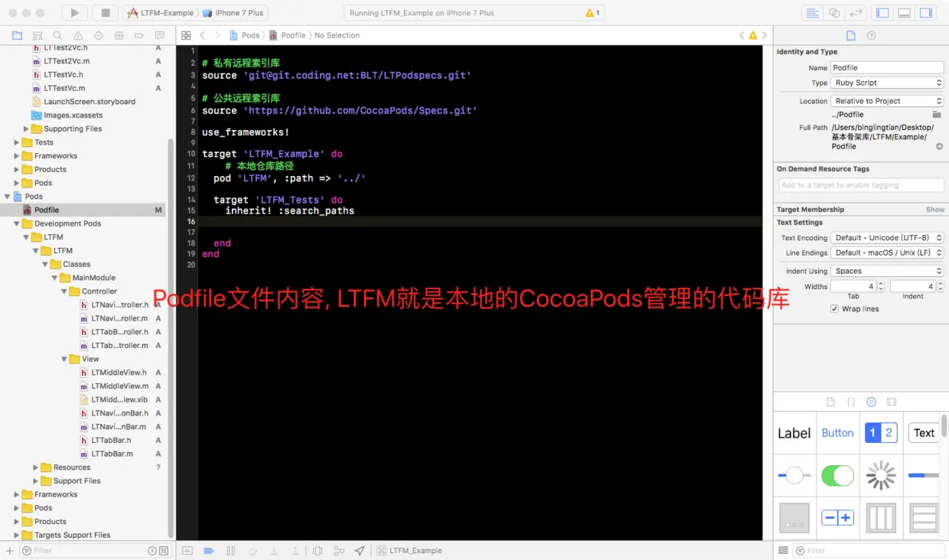This screenshot has height=560, width=949.
Task: Collapse the Development Pods group
Action: (x=17, y=223)
